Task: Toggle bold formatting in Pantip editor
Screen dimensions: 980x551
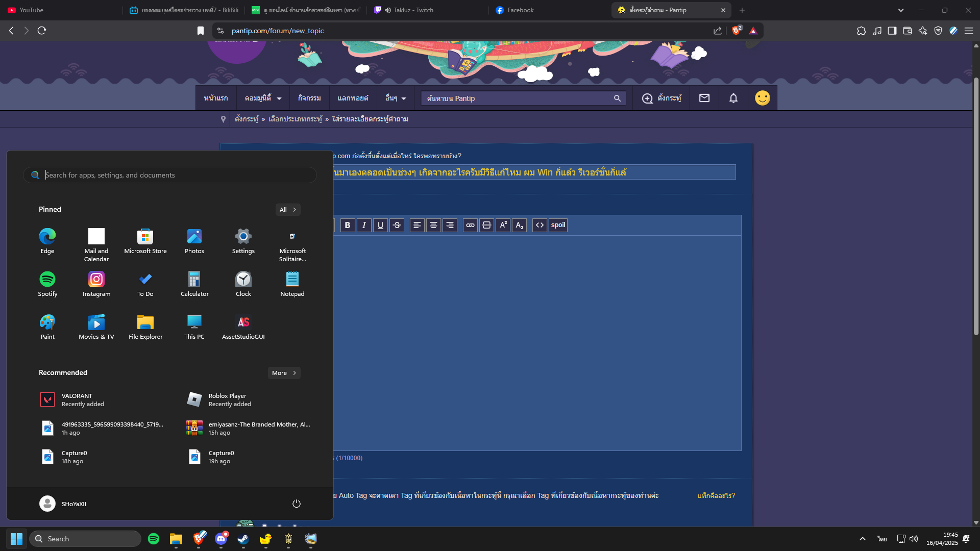Action: click(348, 225)
